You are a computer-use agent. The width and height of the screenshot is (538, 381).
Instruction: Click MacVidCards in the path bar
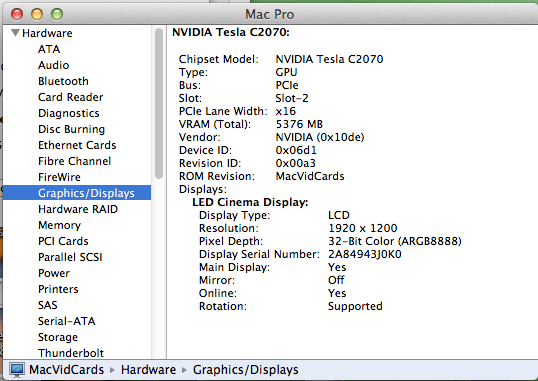click(67, 370)
